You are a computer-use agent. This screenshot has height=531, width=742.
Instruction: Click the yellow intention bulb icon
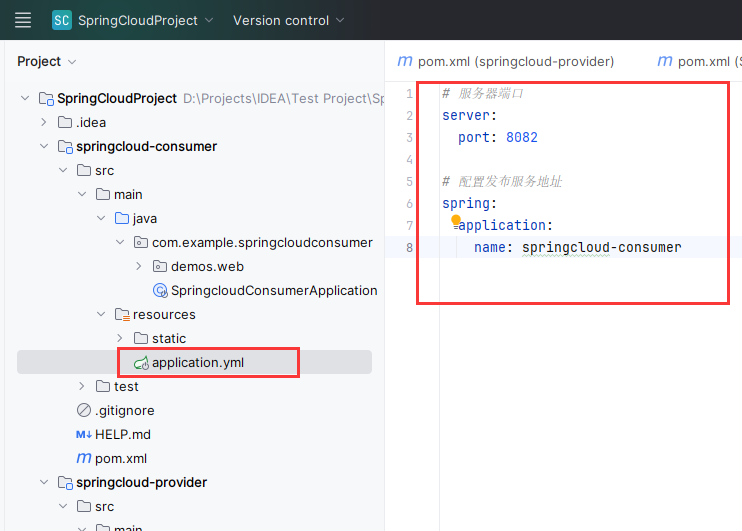pyautogui.click(x=456, y=220)
